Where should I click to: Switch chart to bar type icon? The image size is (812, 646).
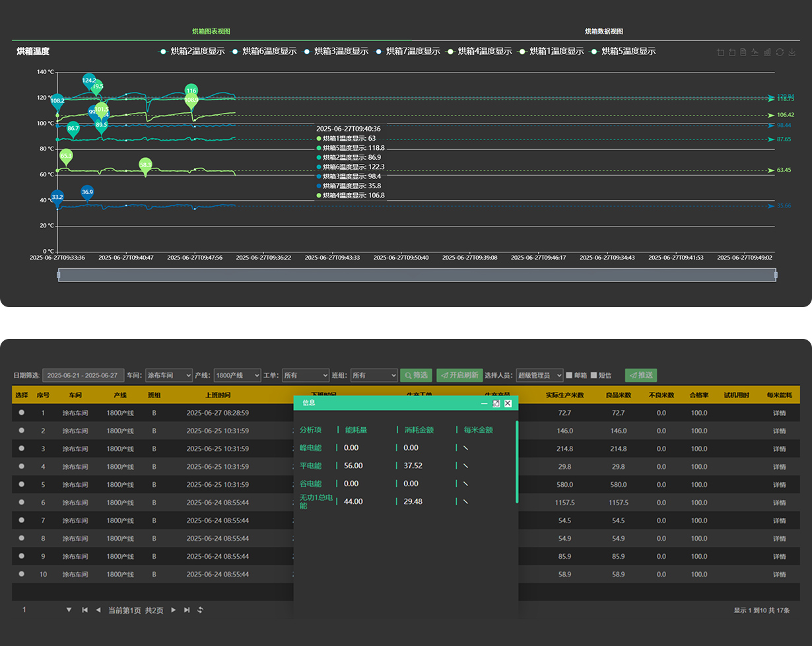(x=767, y=52)
